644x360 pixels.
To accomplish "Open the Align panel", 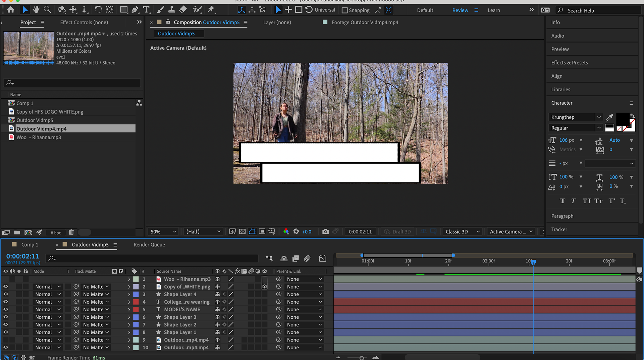I will [x=557, y=76].
